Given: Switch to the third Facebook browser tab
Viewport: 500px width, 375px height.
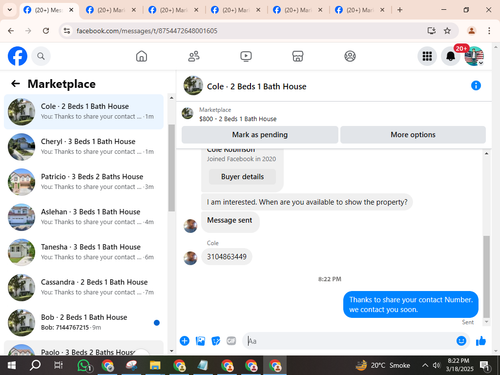Looking at the screenshot, I should point(173,10).
